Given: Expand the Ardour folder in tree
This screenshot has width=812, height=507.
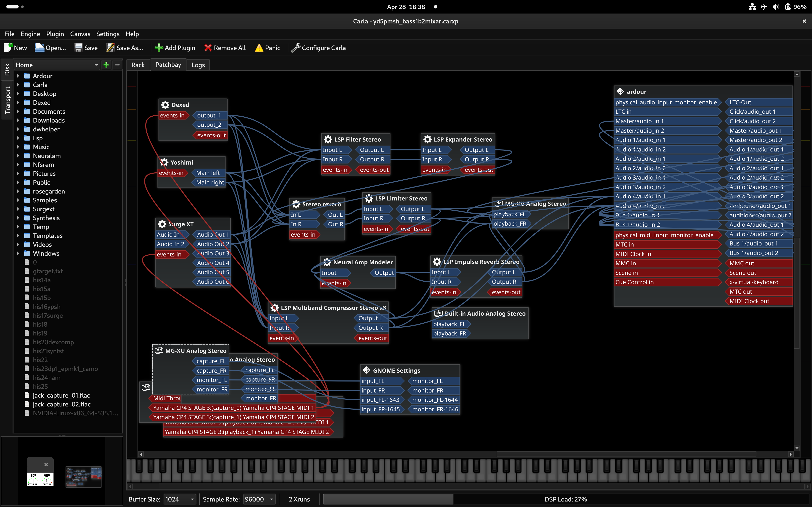Looking at the screenshot, I should pos(18,76).
